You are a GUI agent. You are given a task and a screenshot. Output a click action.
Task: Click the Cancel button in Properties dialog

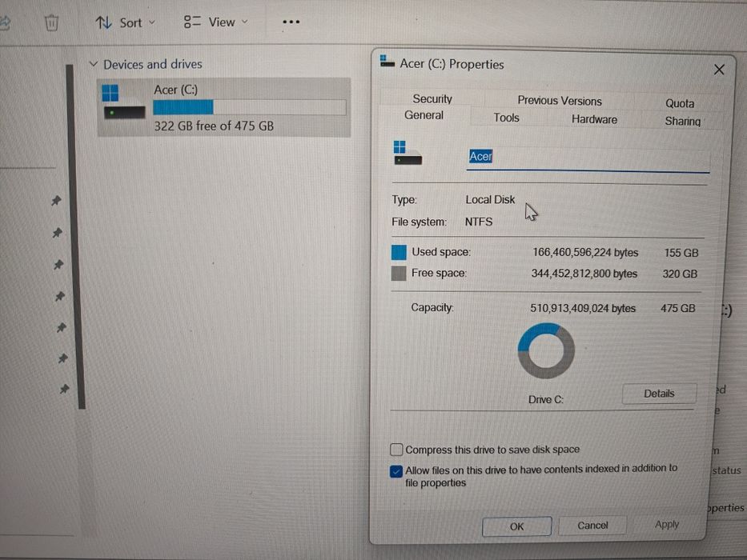tap(592, 526)
